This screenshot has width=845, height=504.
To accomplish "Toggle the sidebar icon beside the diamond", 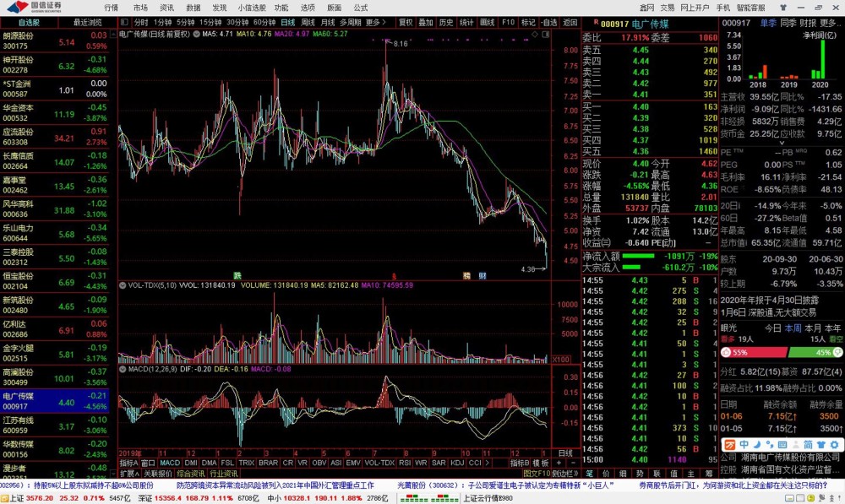I will coord(545,34).
